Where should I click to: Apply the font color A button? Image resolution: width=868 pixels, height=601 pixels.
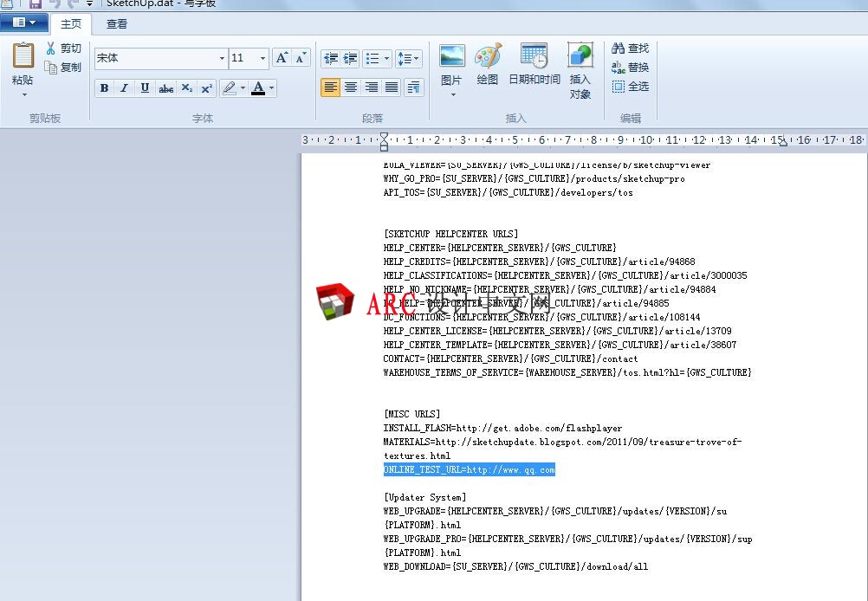258,88
